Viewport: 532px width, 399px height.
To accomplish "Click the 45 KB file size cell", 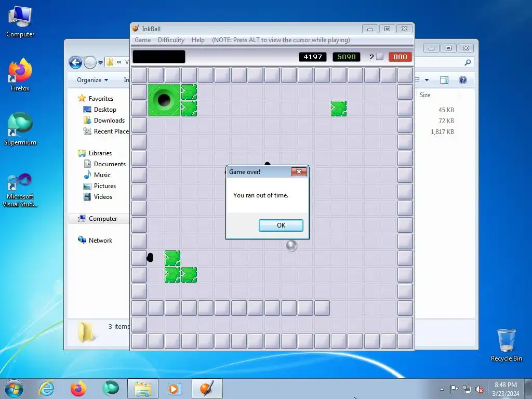I will tap(446, 110).
